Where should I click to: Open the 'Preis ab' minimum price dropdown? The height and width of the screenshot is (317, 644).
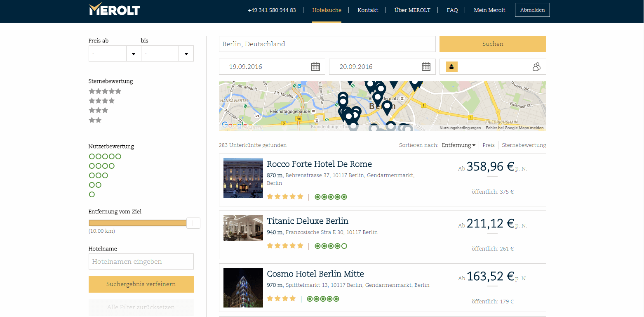115,54
